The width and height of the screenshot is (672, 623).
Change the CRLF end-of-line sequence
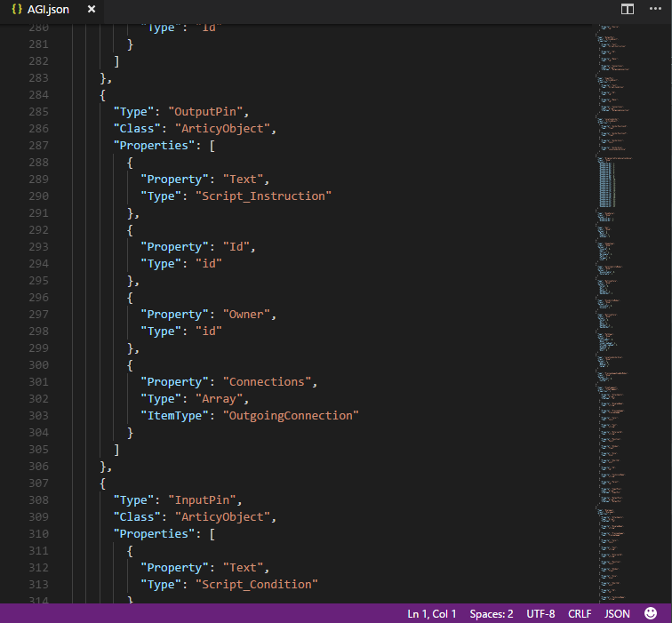click(x=580, y=613)
